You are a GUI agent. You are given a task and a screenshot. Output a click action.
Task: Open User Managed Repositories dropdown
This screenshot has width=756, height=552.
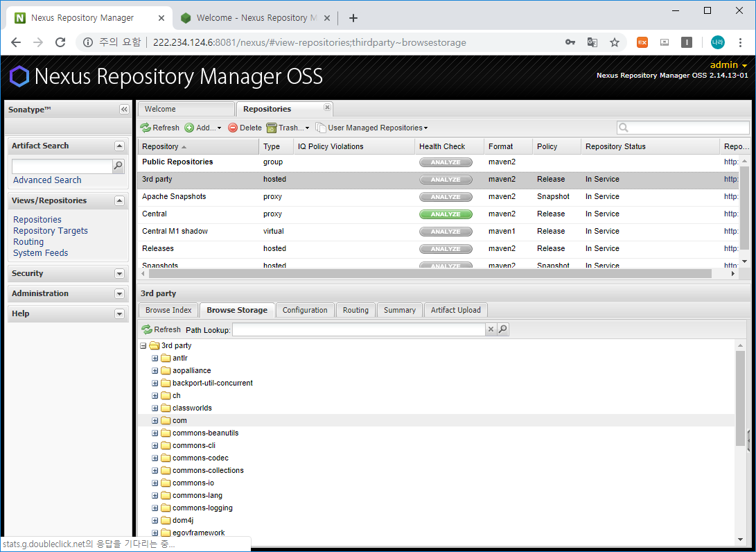pos(371,128)
